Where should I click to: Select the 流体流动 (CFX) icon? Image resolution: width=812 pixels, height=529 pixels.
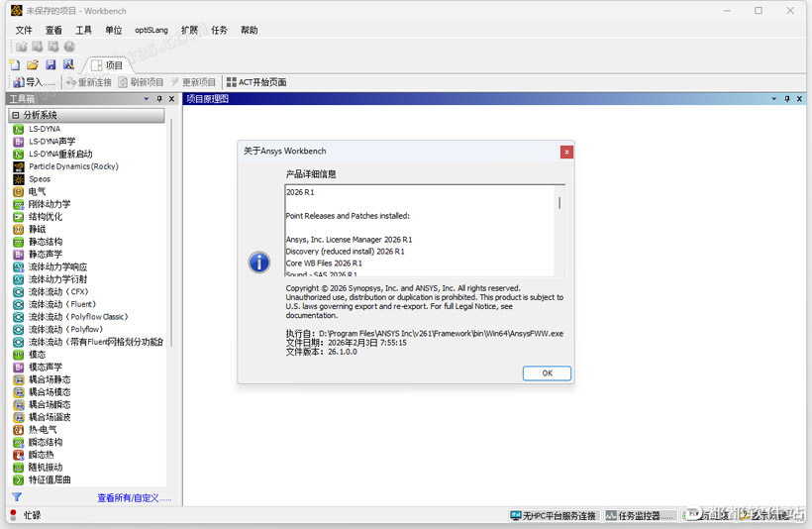pyautogui.click(x=18, y=291)
